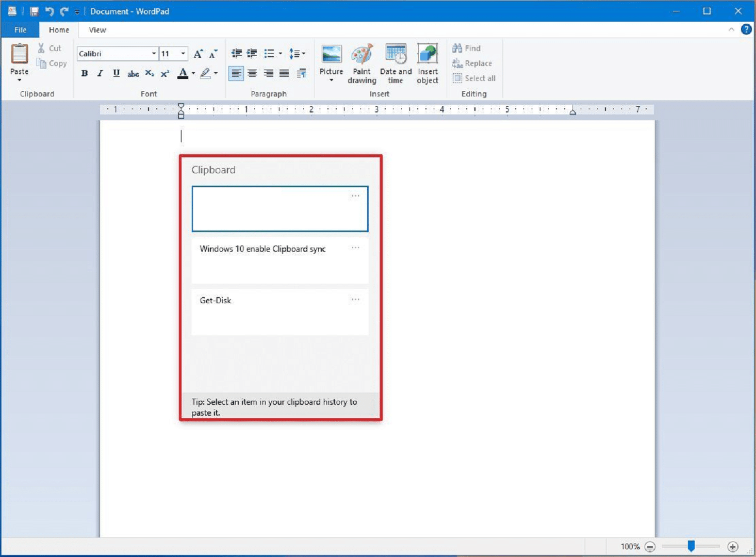The width and height of the screenshot is (756, 557).
Task: Select Align text right
Action: pos(268,73)
